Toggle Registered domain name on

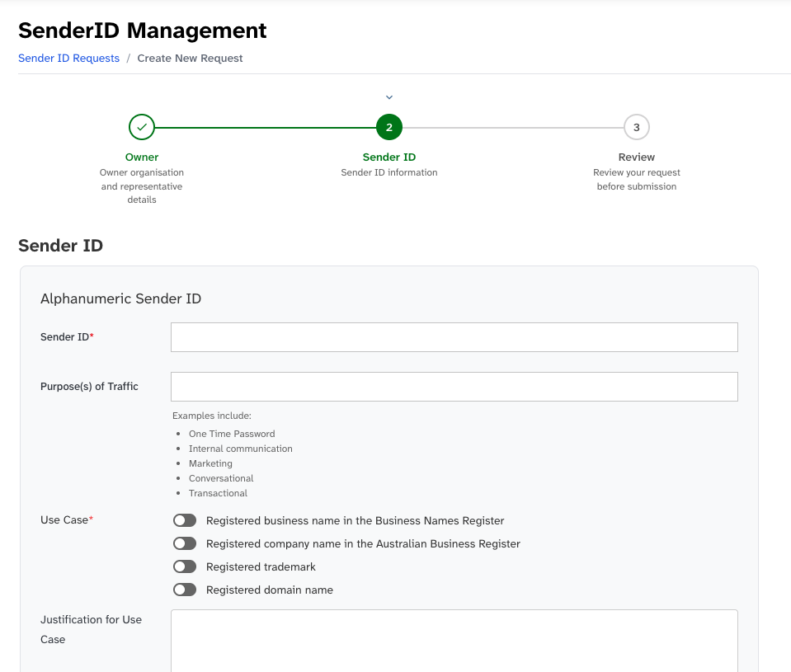point(185,589)
